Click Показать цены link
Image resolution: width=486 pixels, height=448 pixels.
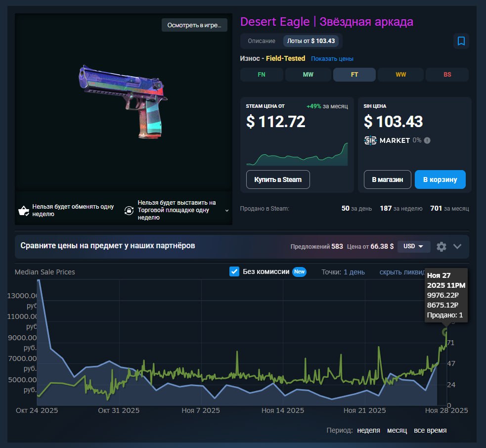332,59
